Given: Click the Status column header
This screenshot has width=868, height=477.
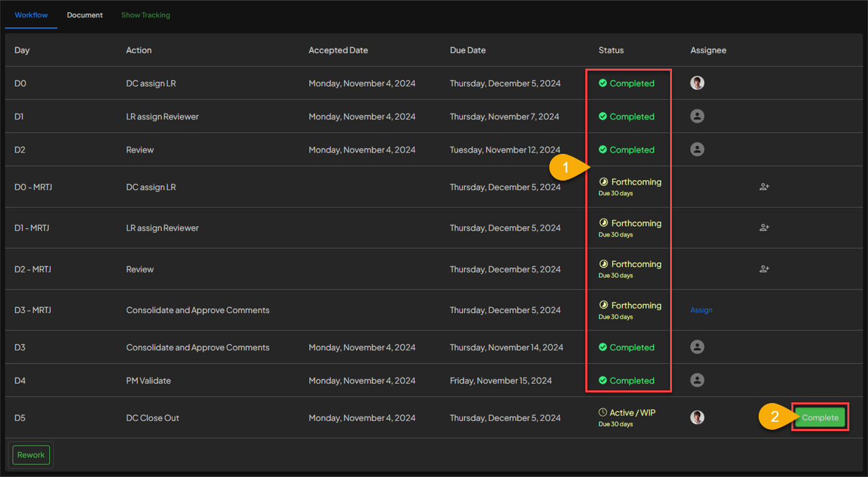Looking at the screenshot, I should pos(611,50).
